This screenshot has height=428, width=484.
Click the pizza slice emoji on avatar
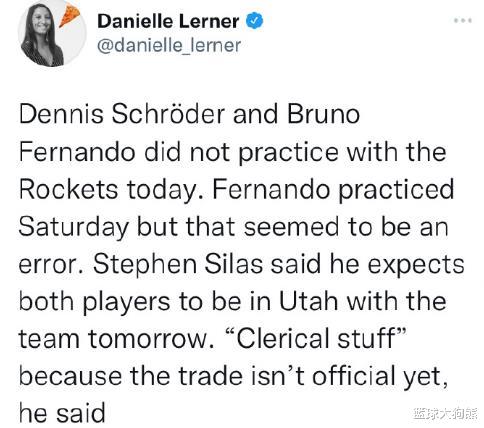click(x=70, y=15)
